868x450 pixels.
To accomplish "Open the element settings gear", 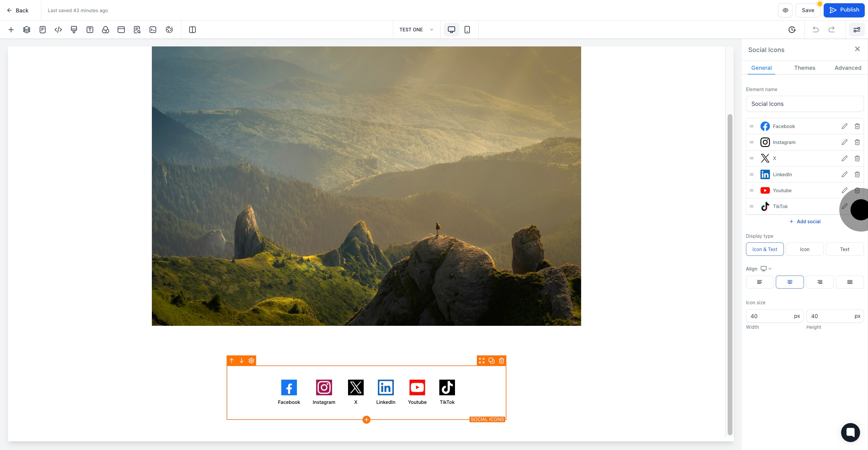I will pyautogui.click(x=251, y=361).
